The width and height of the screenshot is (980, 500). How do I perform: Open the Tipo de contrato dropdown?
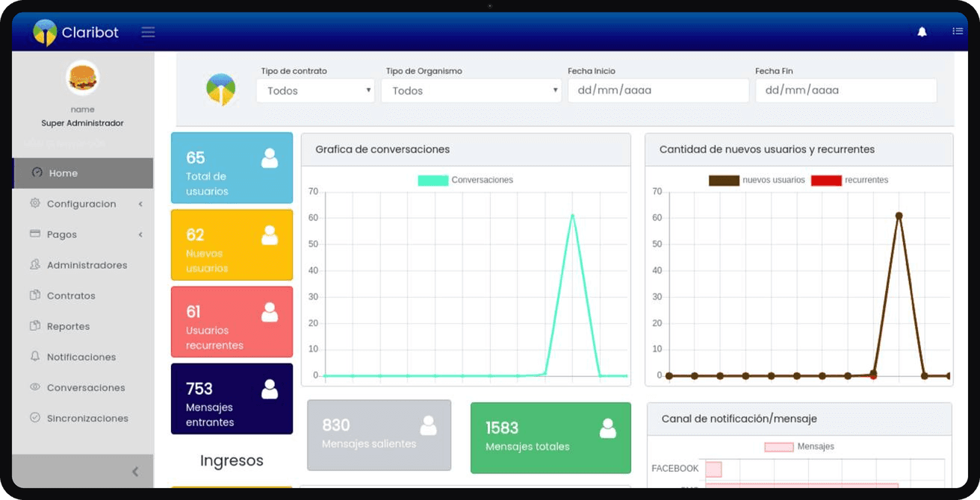click(314, 90)
